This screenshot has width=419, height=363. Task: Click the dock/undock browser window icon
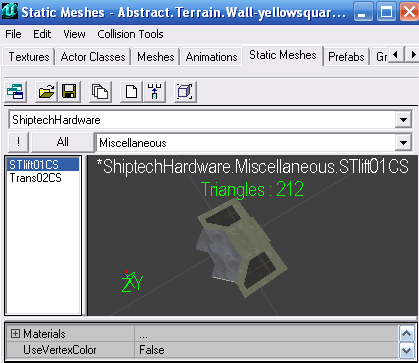click(x=15, y=91)
